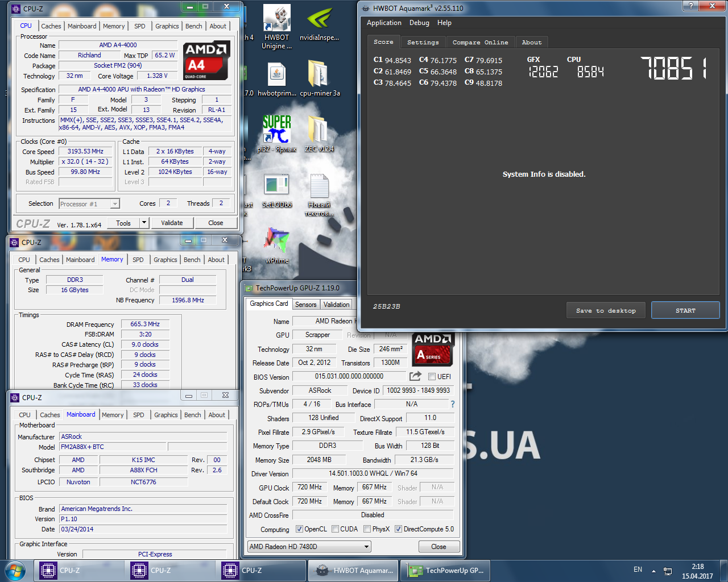Viewport: 728px width, 582px height.
Task: Click Driver Version value in GPU-Z
Action: (x=373, y=473)
